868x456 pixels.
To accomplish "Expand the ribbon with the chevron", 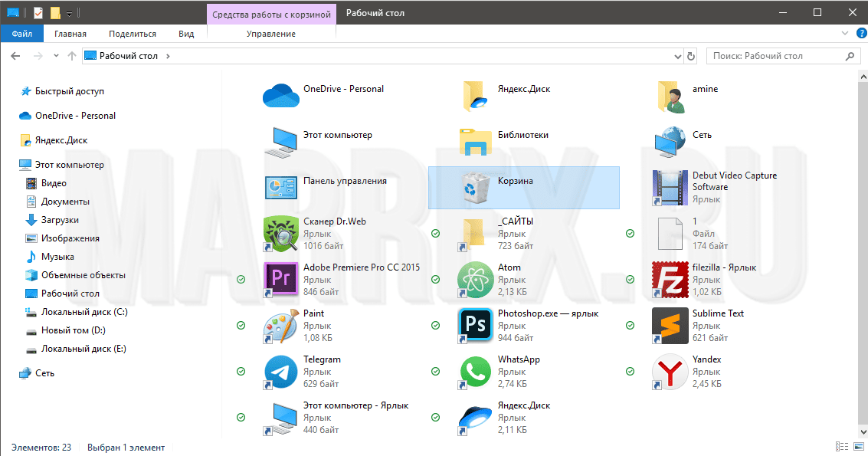I will 845,33.
